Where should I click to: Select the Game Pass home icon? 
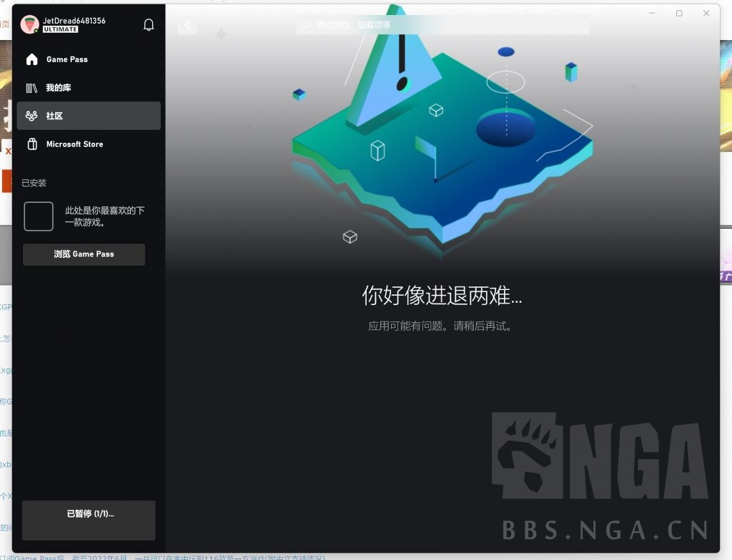pos(31,59)
